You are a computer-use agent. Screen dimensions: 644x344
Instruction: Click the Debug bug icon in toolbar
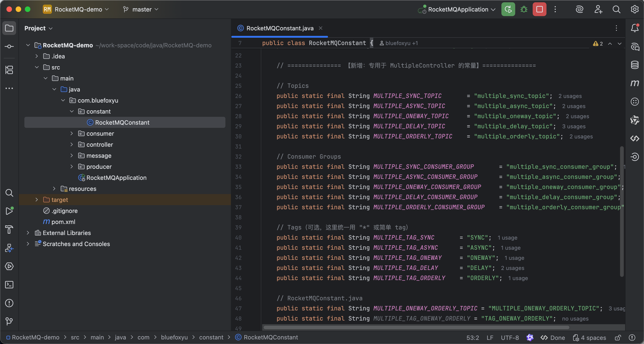click(x=524, y=9)
